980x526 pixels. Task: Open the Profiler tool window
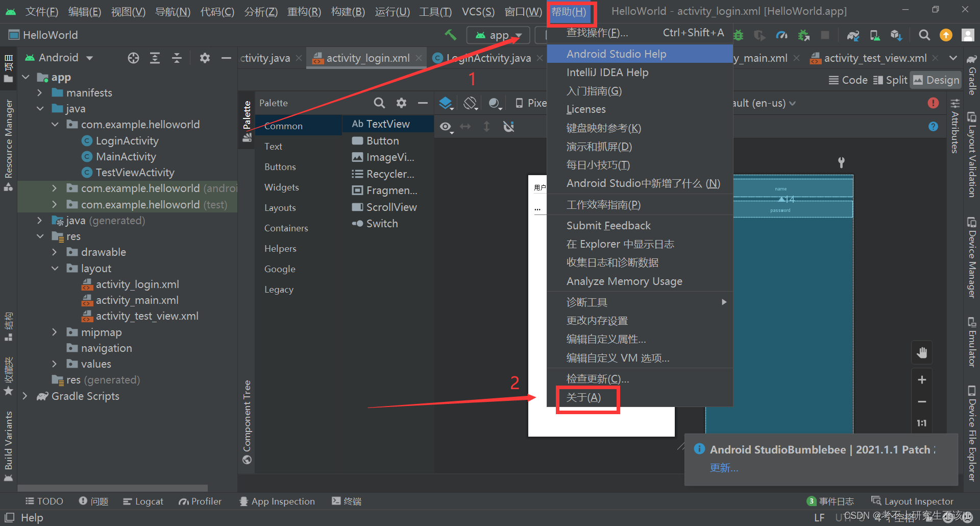[x=200, y=501]
